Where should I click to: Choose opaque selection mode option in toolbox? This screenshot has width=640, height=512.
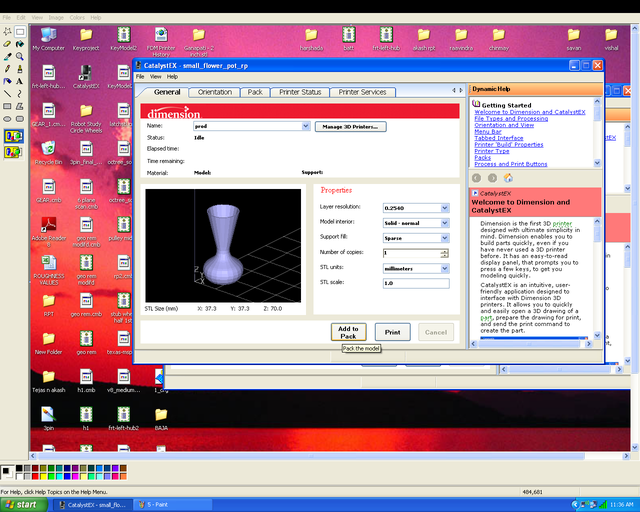(x=13, y=136)
